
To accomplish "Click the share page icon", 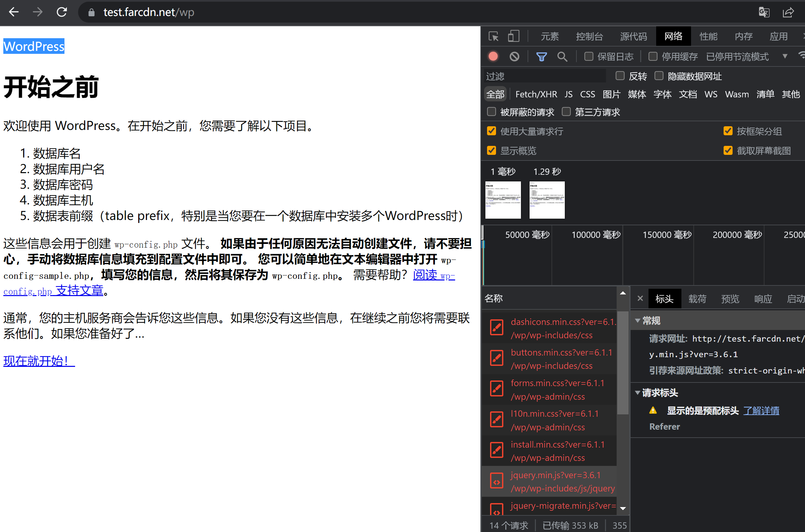I will point(788,13).
